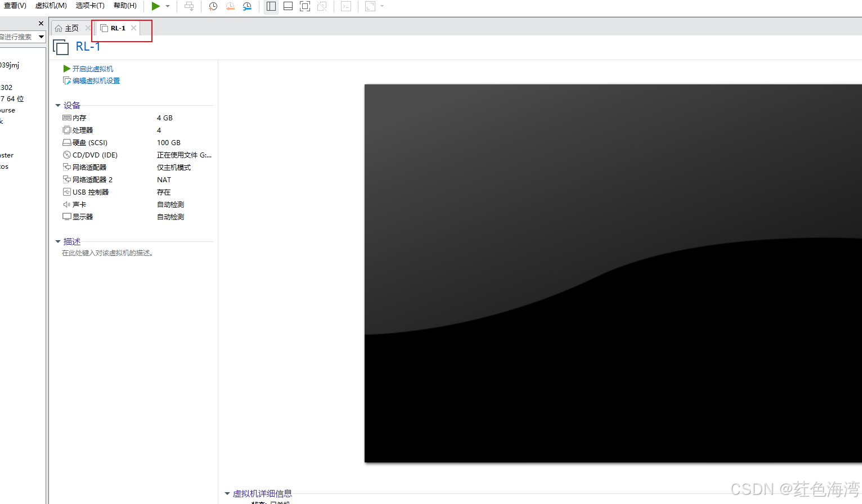This screenshot has width=862, height=504.
Task: Select the 内存 memory device row
Action: [x=137, y=118]
